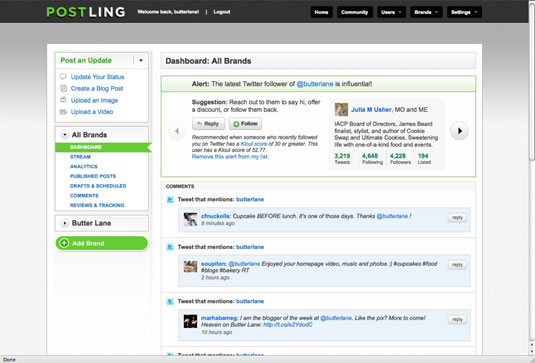
Task: Open the Brands dropdown menu
Action: pyautogui.click(x=426, y=12)
